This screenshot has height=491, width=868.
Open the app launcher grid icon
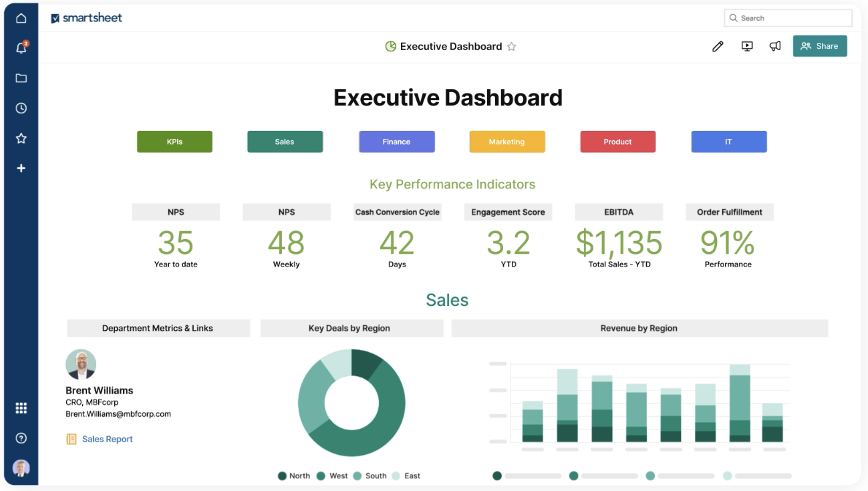click(21, 407)
